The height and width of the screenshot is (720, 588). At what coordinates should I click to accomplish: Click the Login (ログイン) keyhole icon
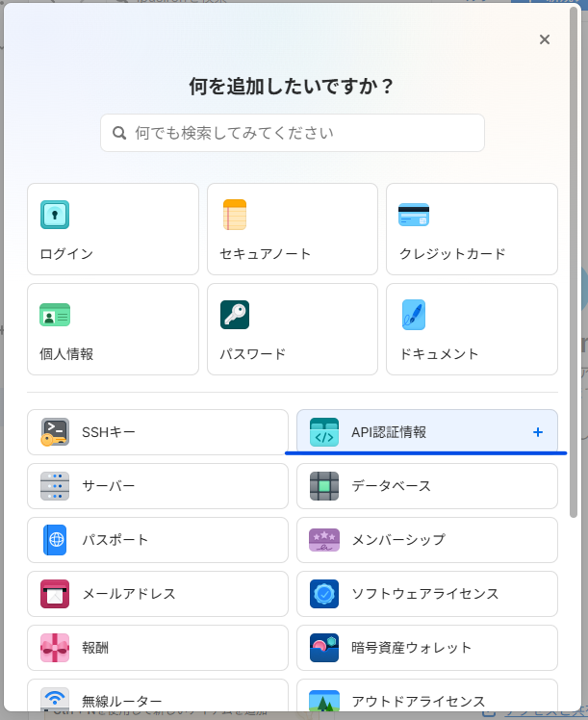55,215
